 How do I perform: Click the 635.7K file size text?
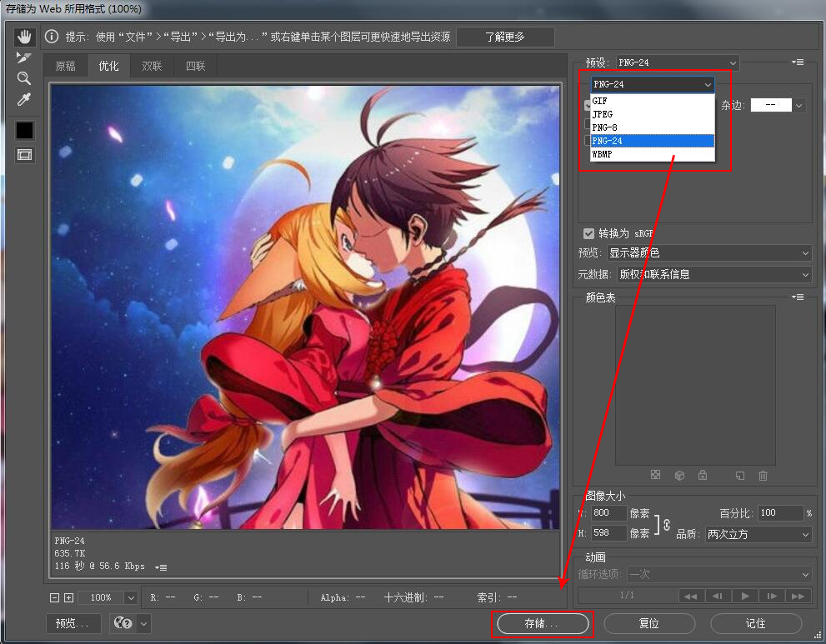point(69,553)
